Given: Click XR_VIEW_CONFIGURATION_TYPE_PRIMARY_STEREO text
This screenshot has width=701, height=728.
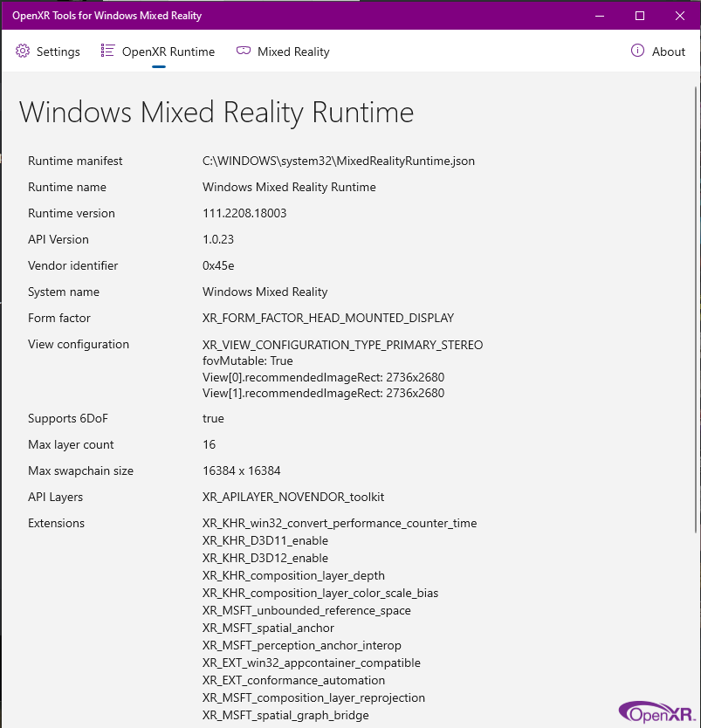Looking at the screenshot, I should (x=342, y=345).
